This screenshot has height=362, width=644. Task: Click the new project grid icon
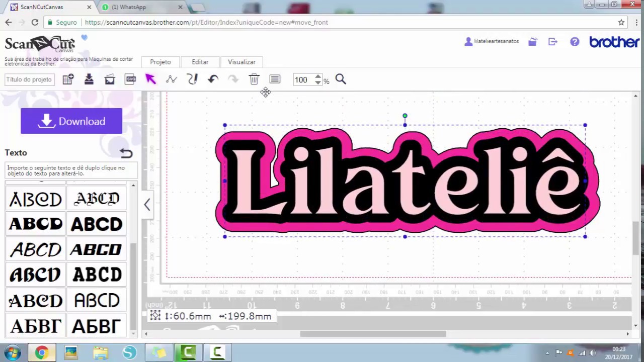click(x=68, y=79)
